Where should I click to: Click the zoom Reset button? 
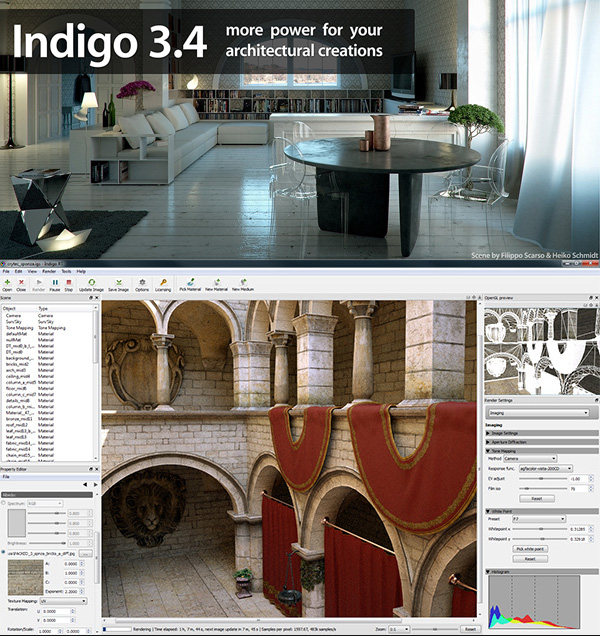(x=470, y=629)
